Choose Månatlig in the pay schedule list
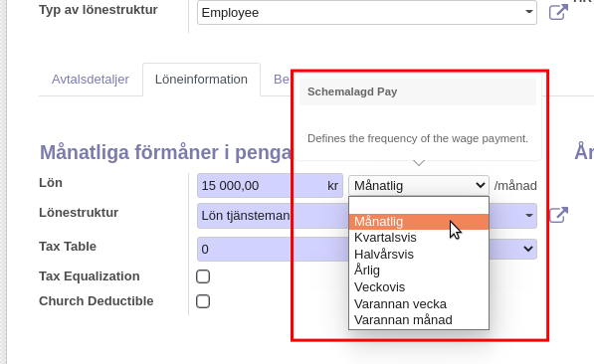This screenshot has width=594, height=364. click(x=419, y=222)
